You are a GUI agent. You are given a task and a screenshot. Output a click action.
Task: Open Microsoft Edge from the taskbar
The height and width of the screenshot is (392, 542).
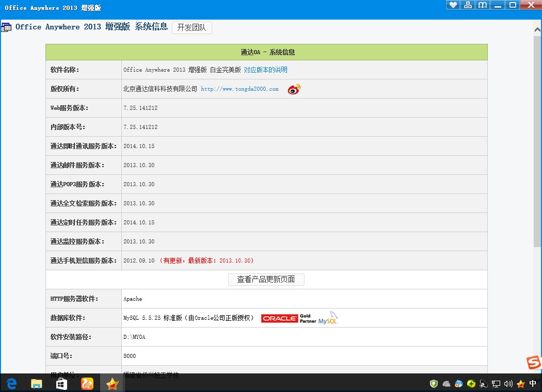tap(11, 383)
